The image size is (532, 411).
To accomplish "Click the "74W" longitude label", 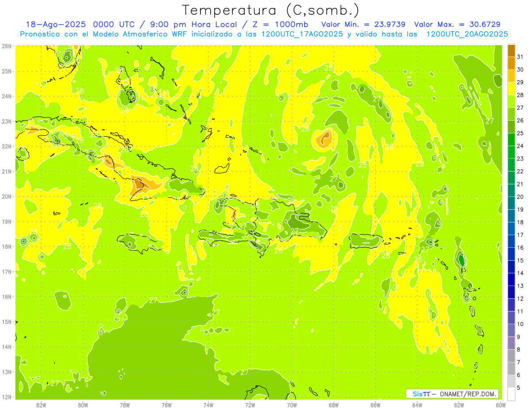I will tap(208, 405).
